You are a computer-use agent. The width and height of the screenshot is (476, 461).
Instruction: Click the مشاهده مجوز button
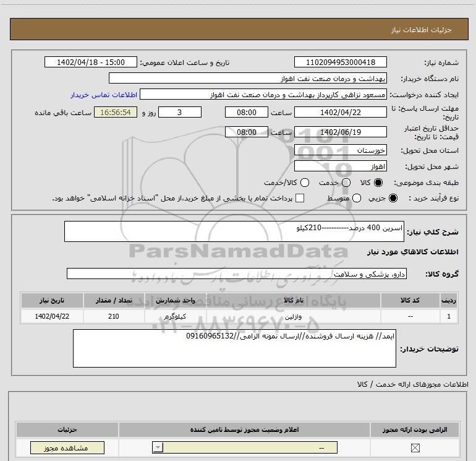tap(67, 448)
